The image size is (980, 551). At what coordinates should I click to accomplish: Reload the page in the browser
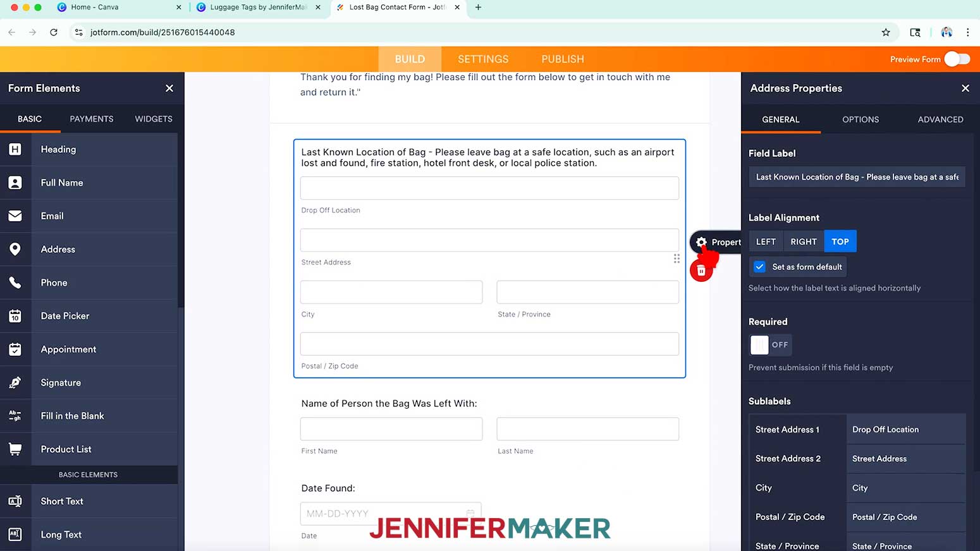[54, 32]
